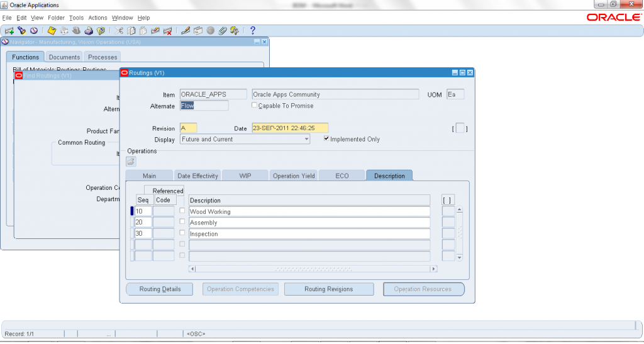This screenshot has width=644, height=344.
Task: Click the Routing Details button
Action: [160, 289]
